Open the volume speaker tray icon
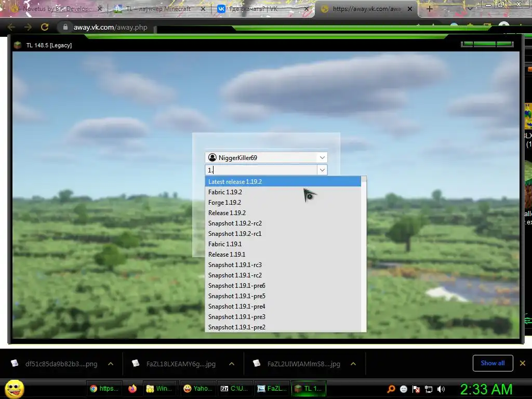Viewport: 532px width, 399px height. click(x=441, y=389)
